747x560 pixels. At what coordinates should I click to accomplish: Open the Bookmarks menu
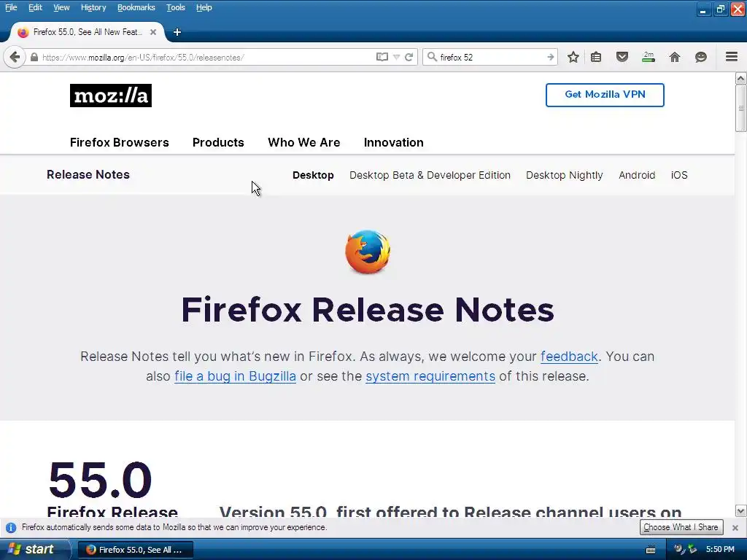[x=136, y=7]
